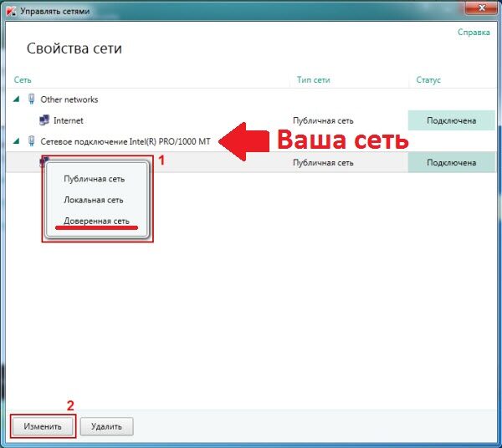Select the Internet network row label

69,120
